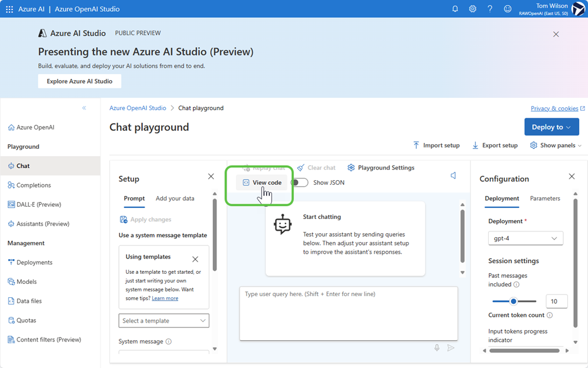
Task: Click the Configuration scroll right arrow
Action: click(567, 351)
